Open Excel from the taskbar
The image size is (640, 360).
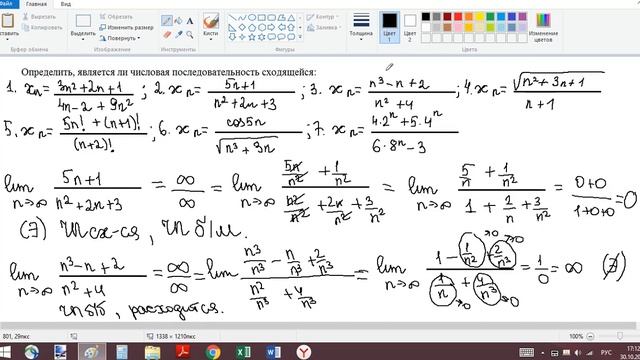[244, 352]
